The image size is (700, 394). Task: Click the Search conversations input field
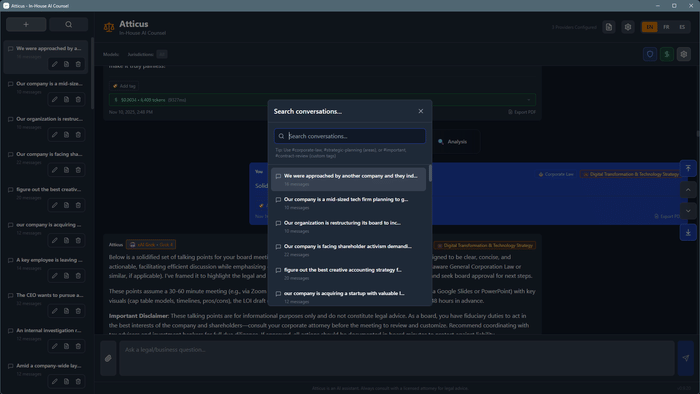coord(350,136)
